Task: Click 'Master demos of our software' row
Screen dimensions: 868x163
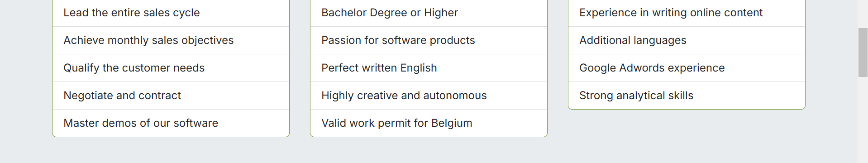Action: [171, 123]
